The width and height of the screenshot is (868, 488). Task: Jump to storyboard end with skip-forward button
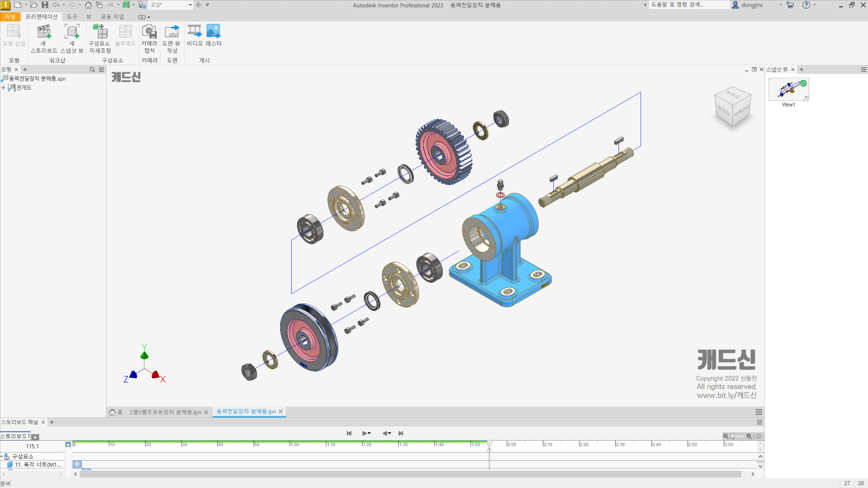[x=401, y=433]
